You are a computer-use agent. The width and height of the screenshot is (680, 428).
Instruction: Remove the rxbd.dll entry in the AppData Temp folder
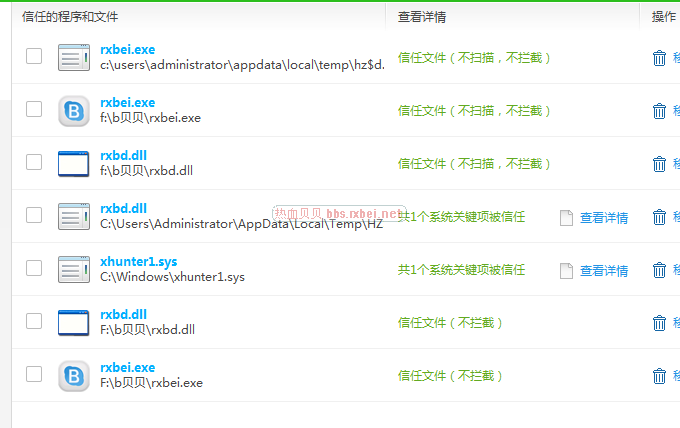[x=659, y=217]
